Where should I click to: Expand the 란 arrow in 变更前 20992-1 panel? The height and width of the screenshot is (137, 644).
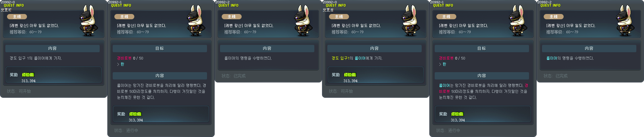click(120, 64)
